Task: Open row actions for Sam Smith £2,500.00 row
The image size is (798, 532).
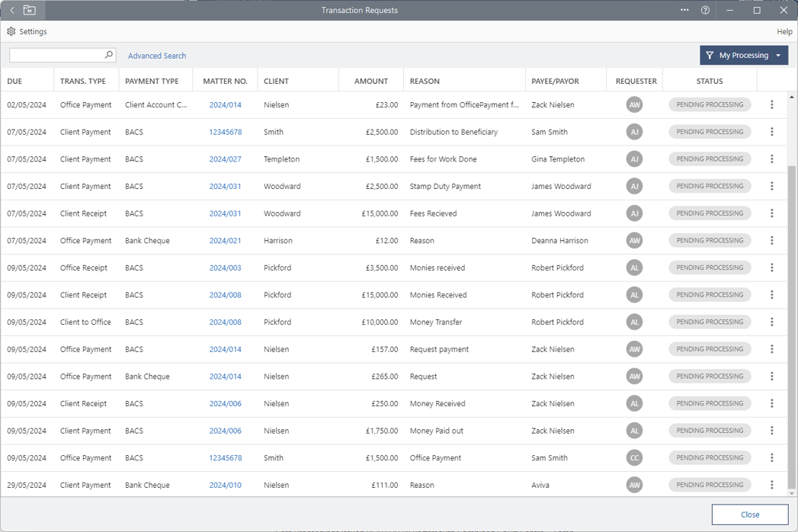Action: coord(771,132)
